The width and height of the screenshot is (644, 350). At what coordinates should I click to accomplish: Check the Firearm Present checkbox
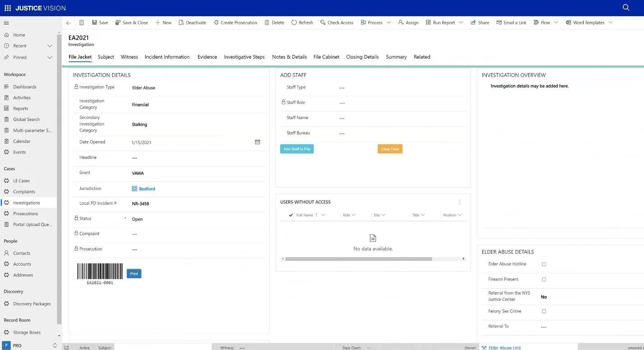tap(544, 280)
